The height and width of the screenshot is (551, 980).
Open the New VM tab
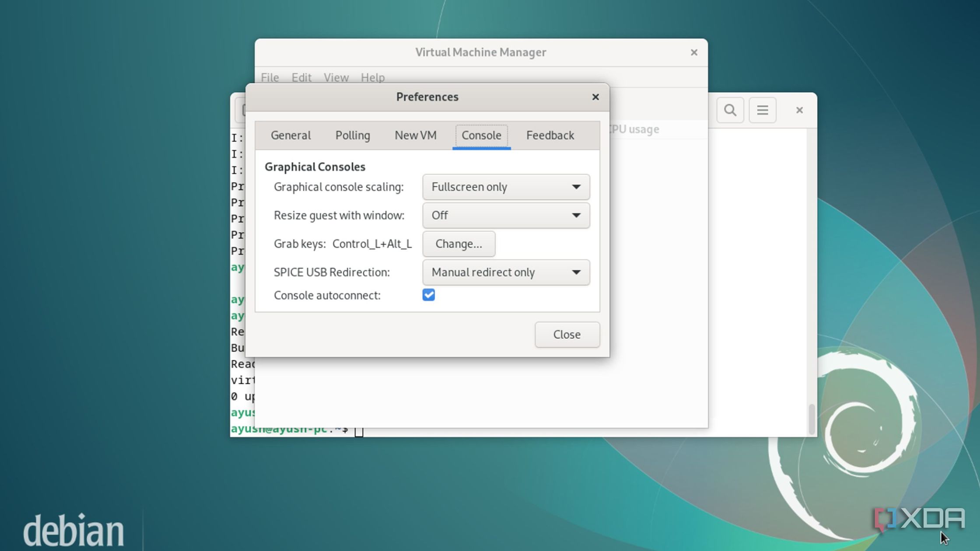click(x=415, y=136)
